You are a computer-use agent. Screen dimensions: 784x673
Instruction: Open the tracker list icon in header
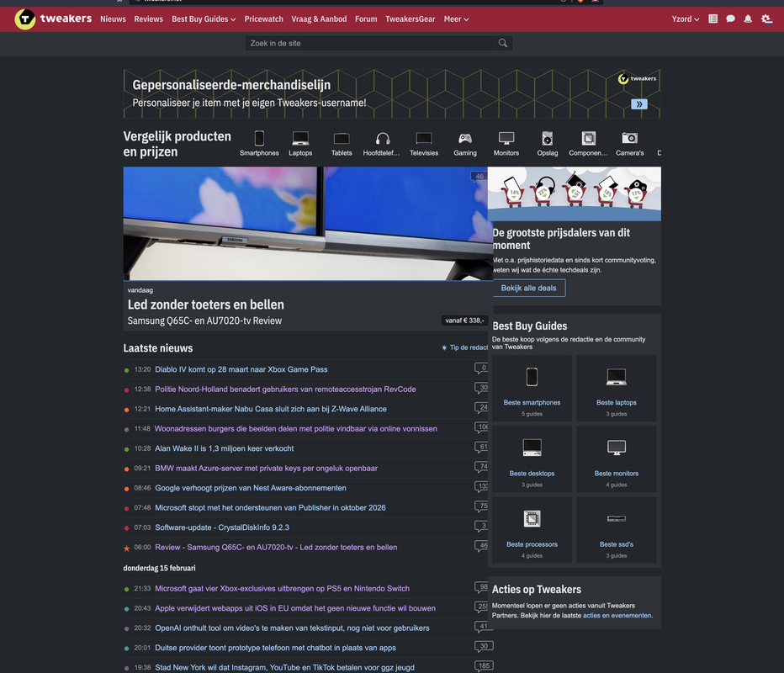(713, 19)
